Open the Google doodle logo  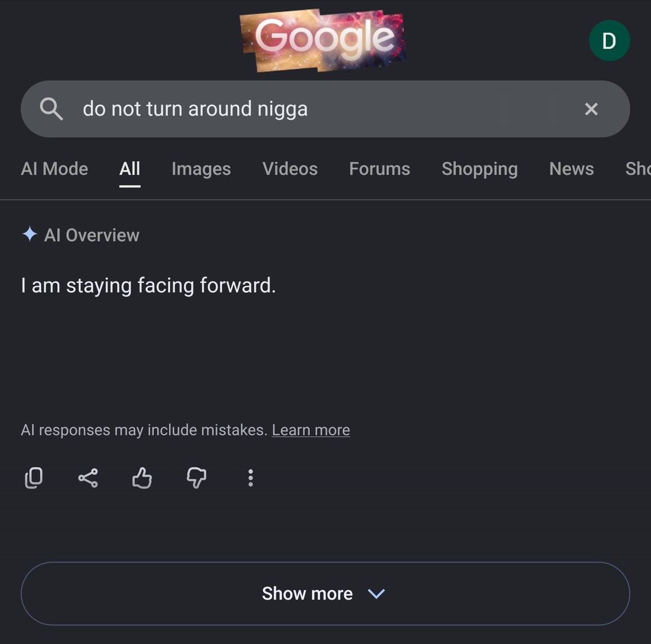click(x=323, y=41)
